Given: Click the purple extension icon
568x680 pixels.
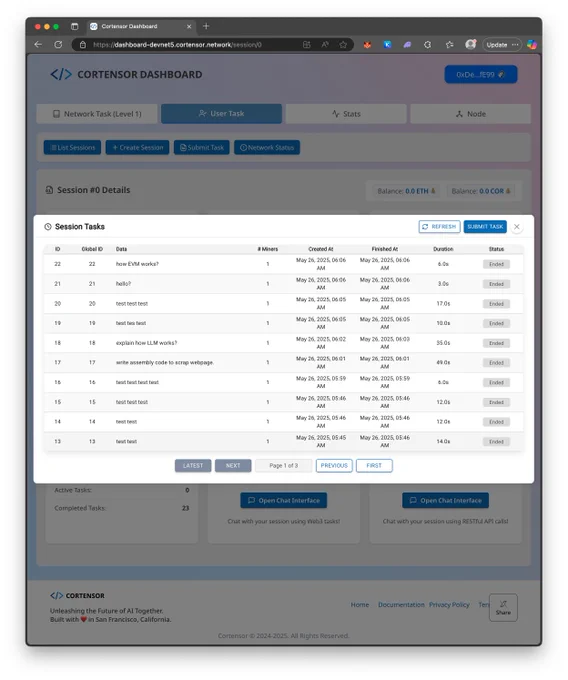Looking at the screenshot, I should tap(407, 45).
